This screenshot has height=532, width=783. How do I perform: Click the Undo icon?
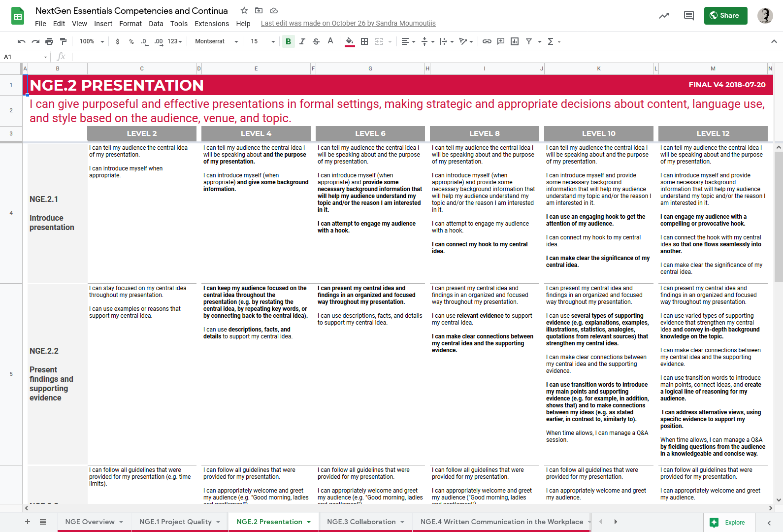(x=21, y=41)
